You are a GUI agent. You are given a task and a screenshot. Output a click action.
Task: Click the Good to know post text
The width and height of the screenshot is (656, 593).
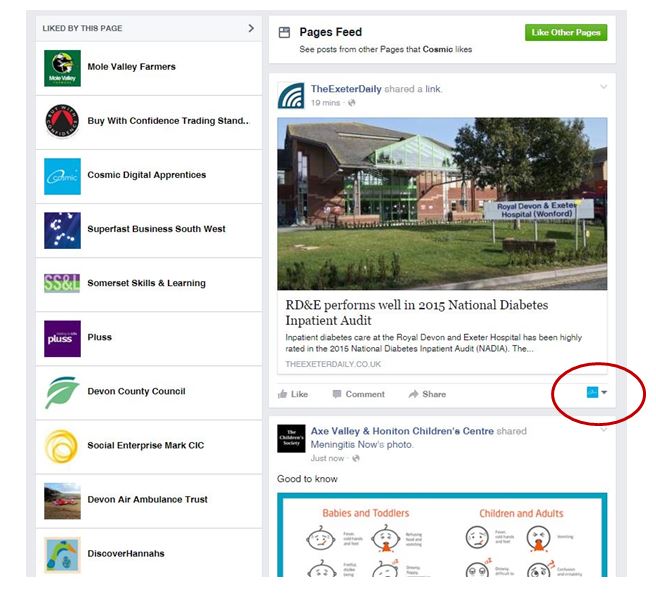(307, 479)
